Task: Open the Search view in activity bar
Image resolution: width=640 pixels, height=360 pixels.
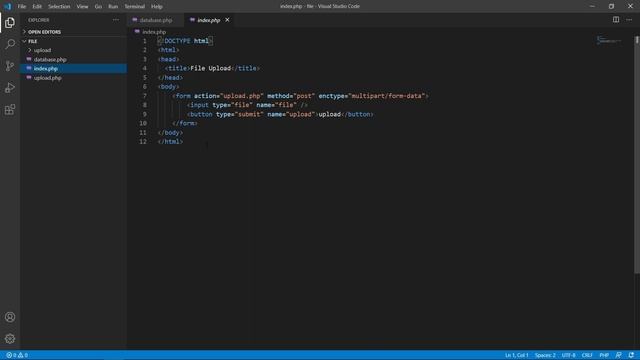Action: click(10, 44)
